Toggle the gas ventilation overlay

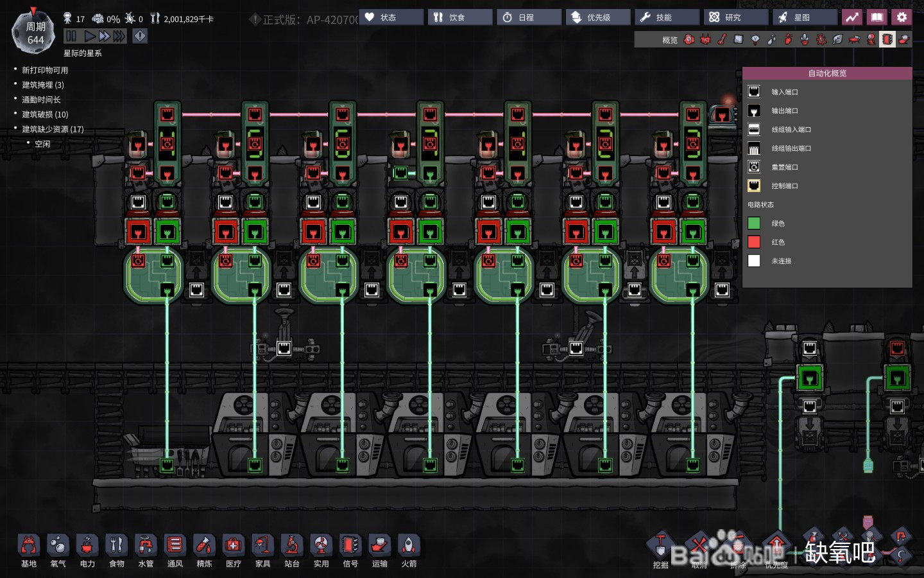tap(788, 40)
